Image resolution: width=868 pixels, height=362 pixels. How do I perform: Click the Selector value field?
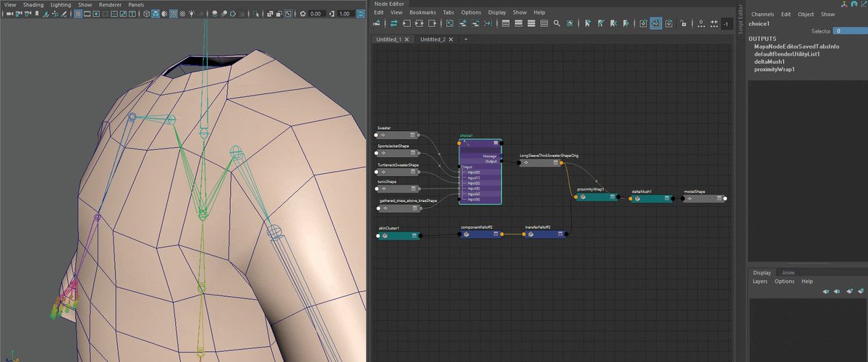849,31
